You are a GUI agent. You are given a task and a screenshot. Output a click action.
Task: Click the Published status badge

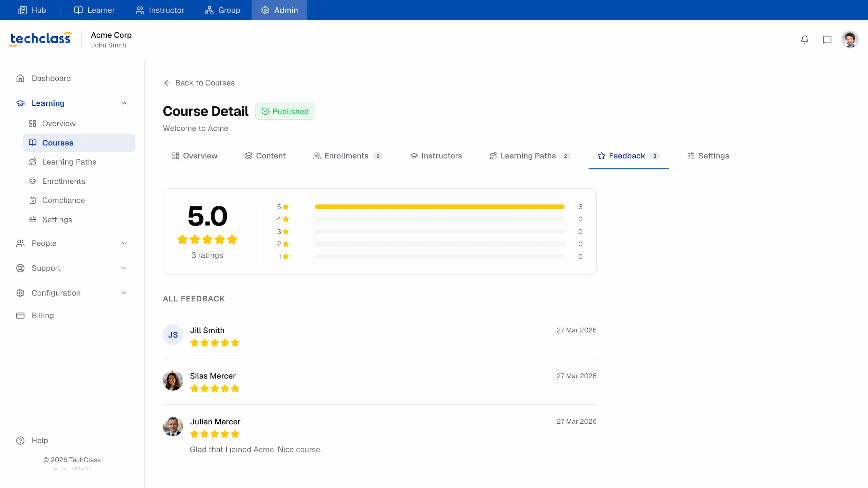pyautogui.click(x=285, y=111)
